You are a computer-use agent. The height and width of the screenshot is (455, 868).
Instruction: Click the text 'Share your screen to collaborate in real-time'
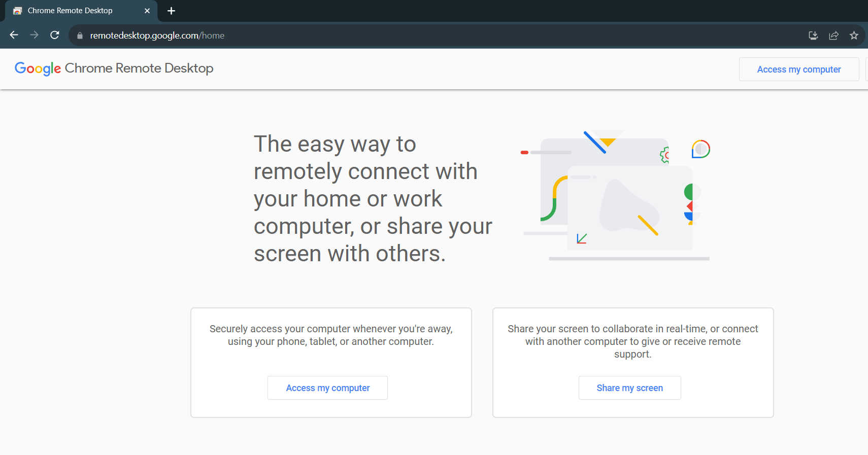point(606,329)
